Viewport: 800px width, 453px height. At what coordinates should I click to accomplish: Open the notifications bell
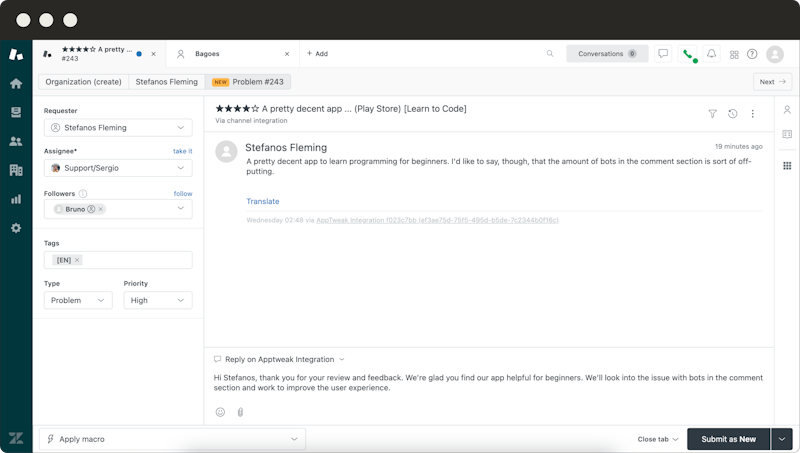tap(711, 54)
